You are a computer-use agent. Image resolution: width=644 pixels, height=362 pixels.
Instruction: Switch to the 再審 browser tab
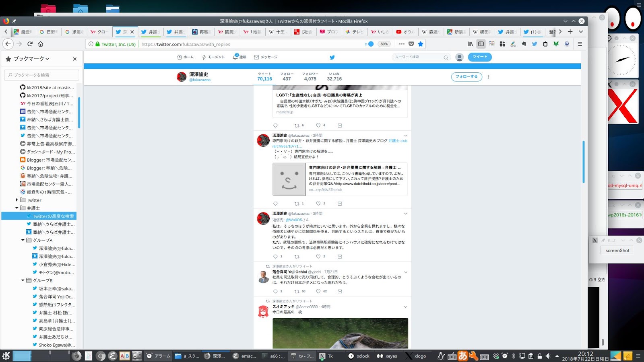(x=200, y=32)
